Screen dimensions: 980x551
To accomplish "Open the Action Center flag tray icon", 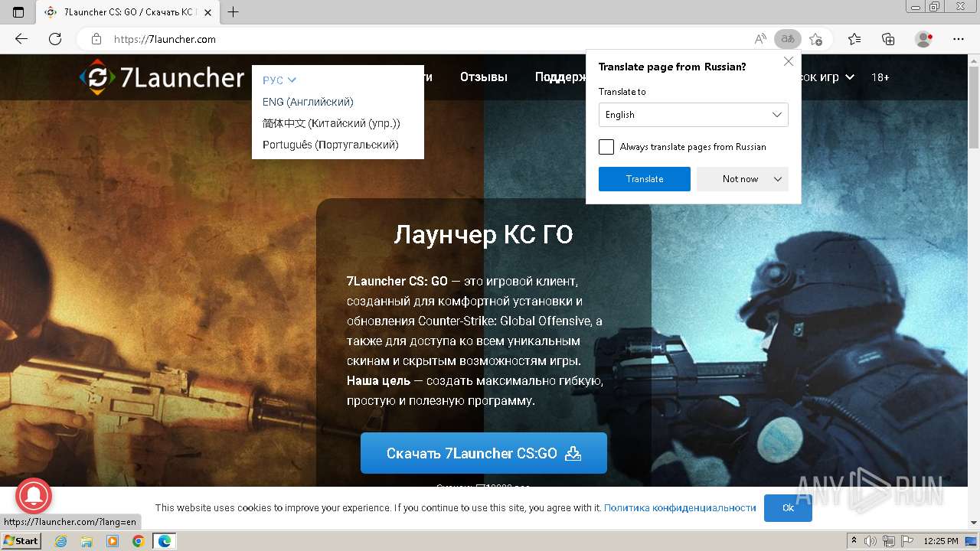I will [907, 541].
